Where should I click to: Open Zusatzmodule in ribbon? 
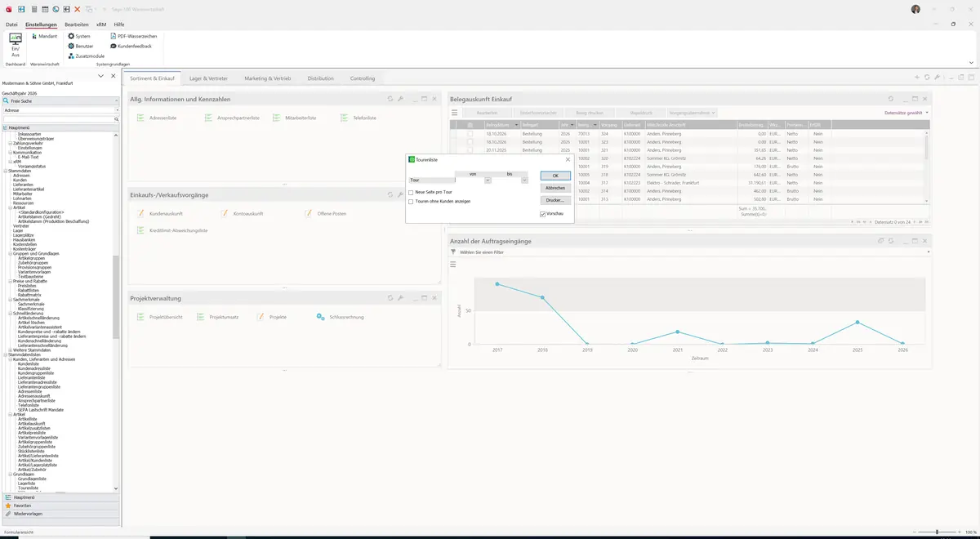point(86,56)
